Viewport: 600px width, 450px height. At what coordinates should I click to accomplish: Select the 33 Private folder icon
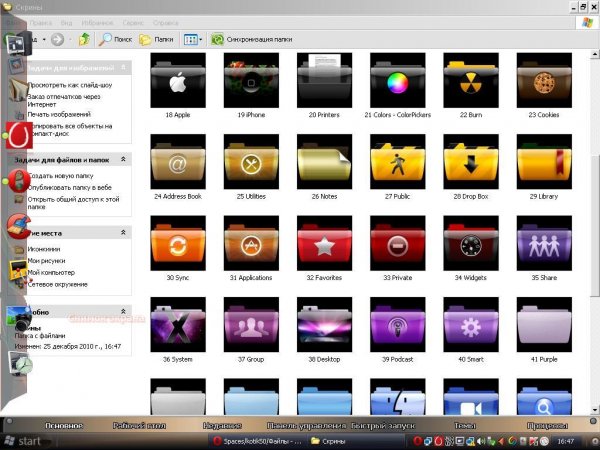pos(398,243)
